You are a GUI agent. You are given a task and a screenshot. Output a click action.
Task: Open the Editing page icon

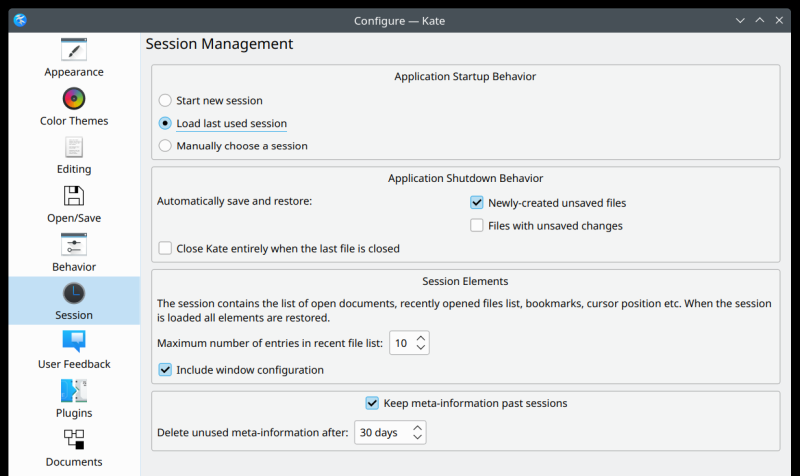click(74, 147)
